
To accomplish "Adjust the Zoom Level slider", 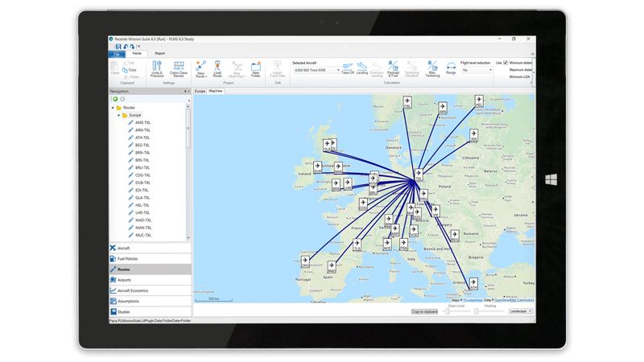I will point(446,311).
